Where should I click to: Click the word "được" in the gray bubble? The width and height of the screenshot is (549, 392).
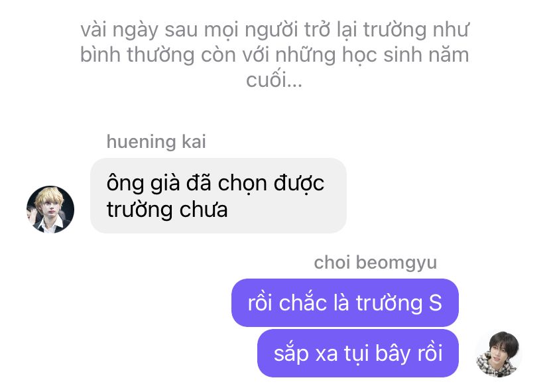pyautogui.click(x=298, y=184)
